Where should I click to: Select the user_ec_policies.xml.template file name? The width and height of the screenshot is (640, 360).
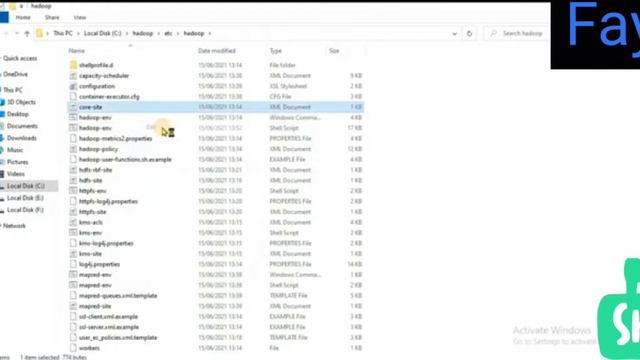tap(118, 338)
